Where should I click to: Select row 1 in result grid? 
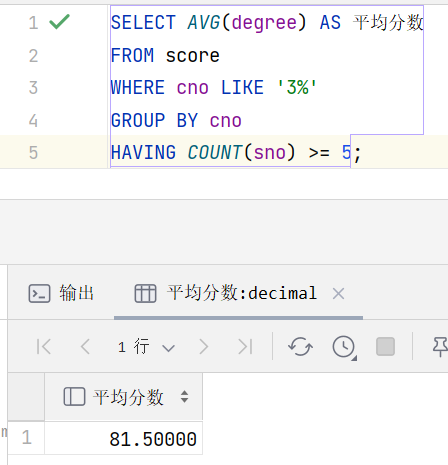pyautogui.click(x=26, y=438)
